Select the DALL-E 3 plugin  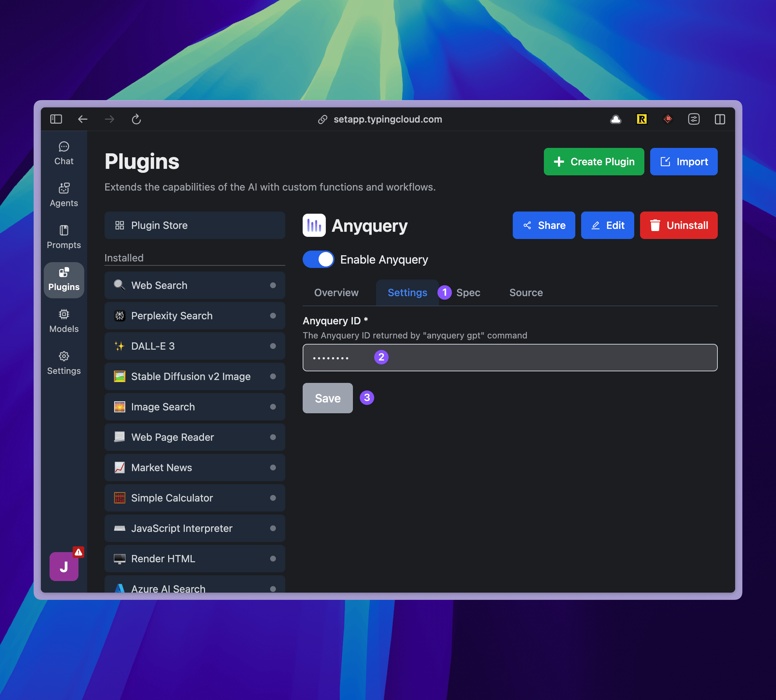click(x=195, y=346)
